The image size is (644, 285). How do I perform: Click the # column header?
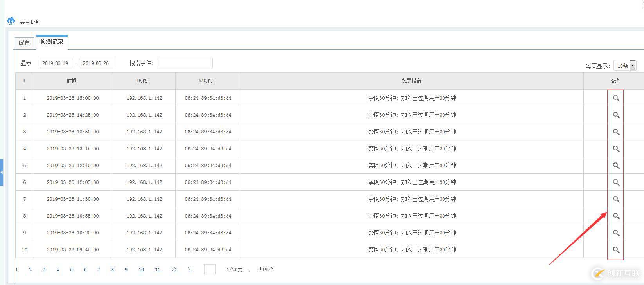coord(24,81)
